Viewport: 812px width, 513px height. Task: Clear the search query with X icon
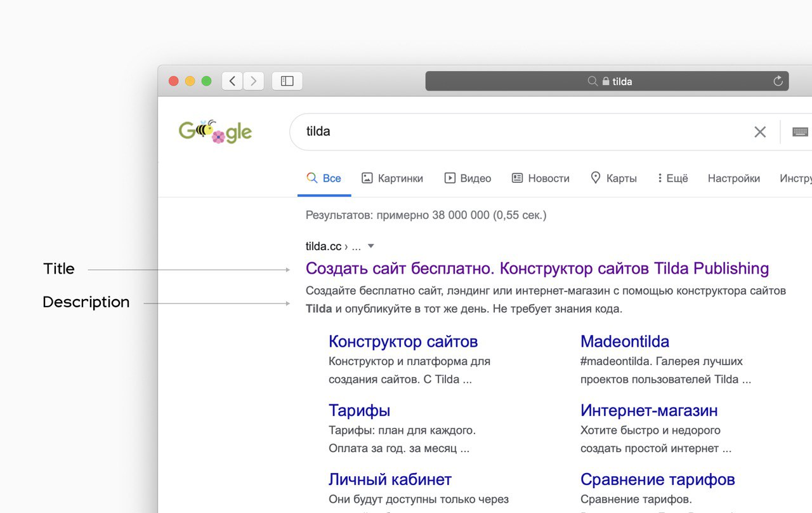coord(759,132)
